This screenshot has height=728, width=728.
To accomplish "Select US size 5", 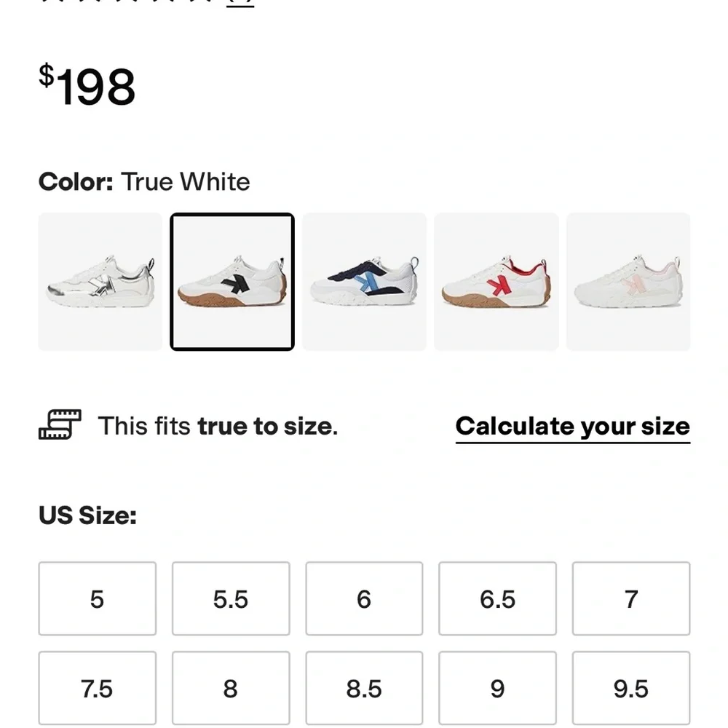I will (98, 598).
